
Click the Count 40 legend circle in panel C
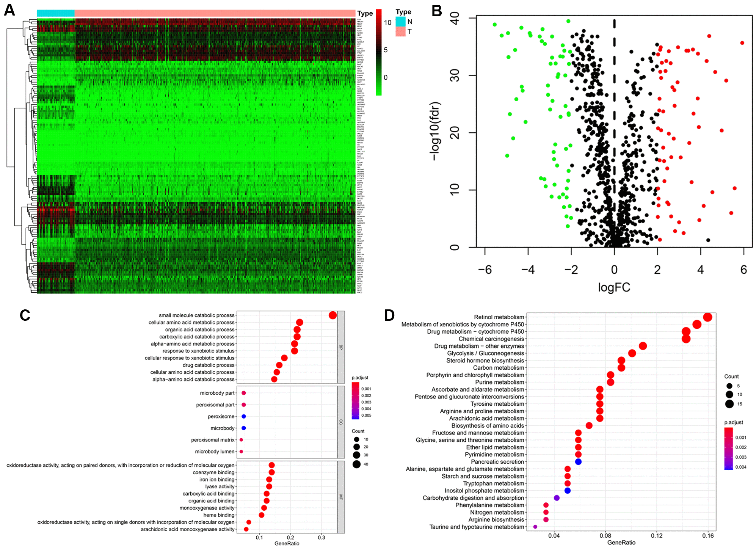coord(356,464)
